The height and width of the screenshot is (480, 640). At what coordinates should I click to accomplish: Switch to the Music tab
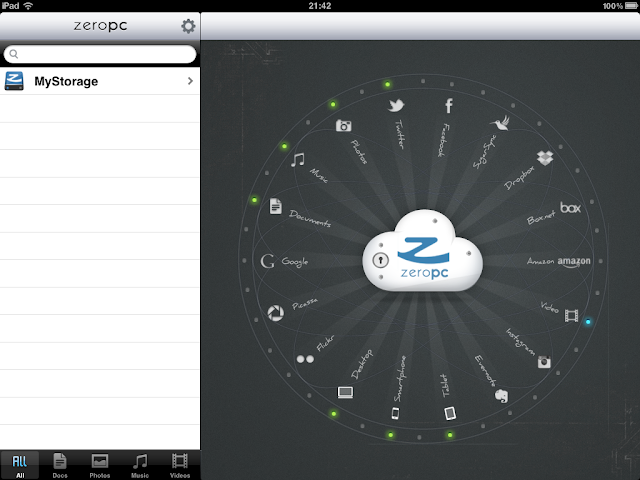[140, 465]
